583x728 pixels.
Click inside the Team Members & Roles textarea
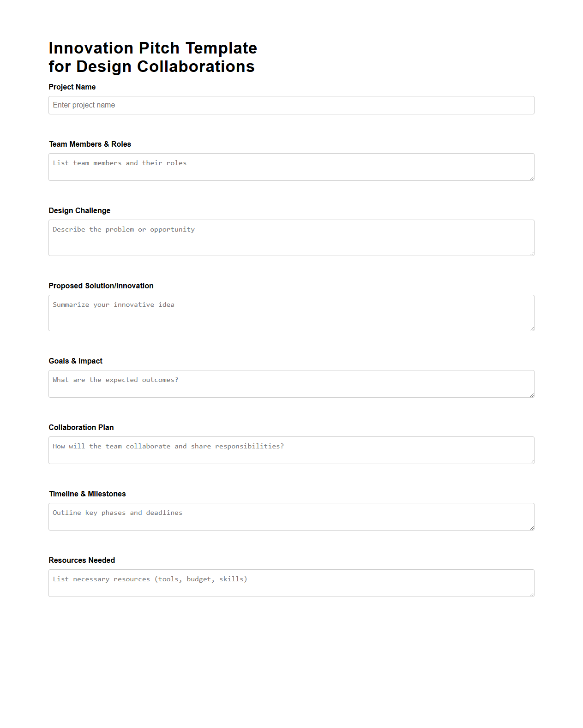coord(291,166)
